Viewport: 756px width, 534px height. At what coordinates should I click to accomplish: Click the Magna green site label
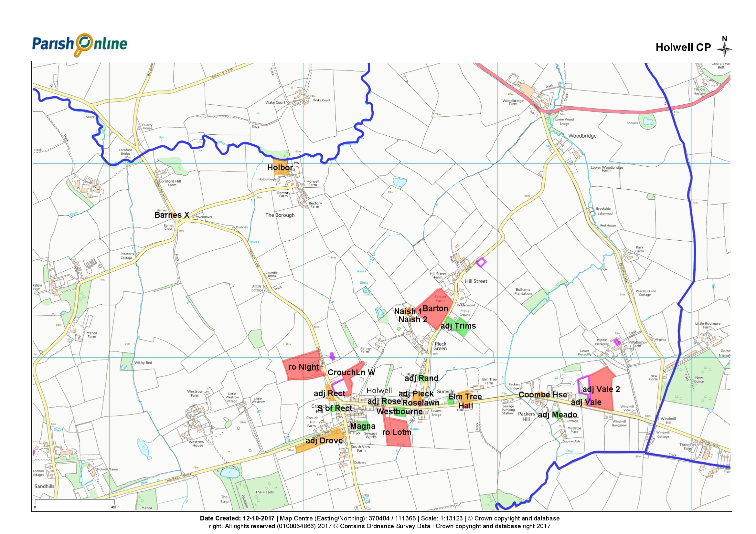coord(363,426)
